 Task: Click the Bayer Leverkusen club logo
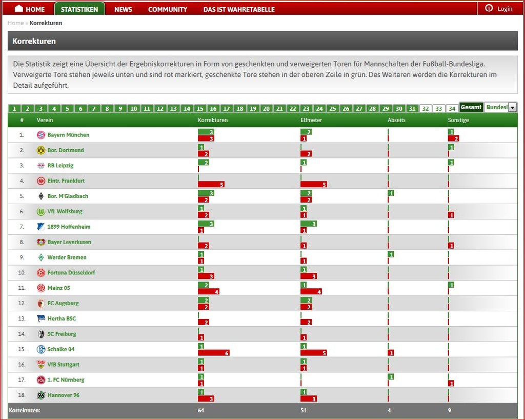coord(41,242)
